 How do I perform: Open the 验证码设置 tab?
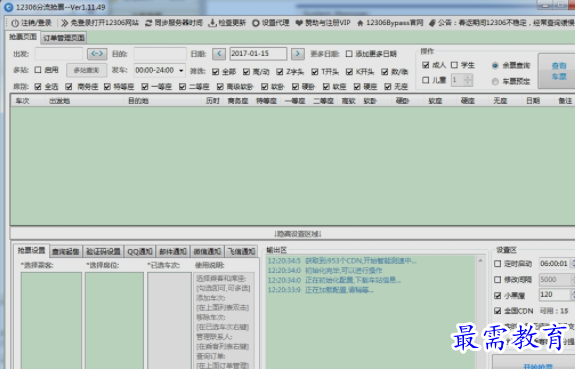click(x=103, y=252)
